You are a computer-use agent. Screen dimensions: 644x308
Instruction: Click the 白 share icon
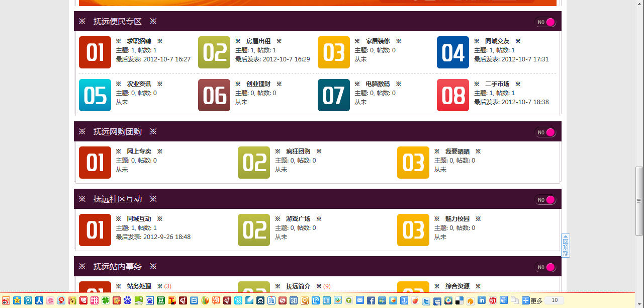point(194,300)
